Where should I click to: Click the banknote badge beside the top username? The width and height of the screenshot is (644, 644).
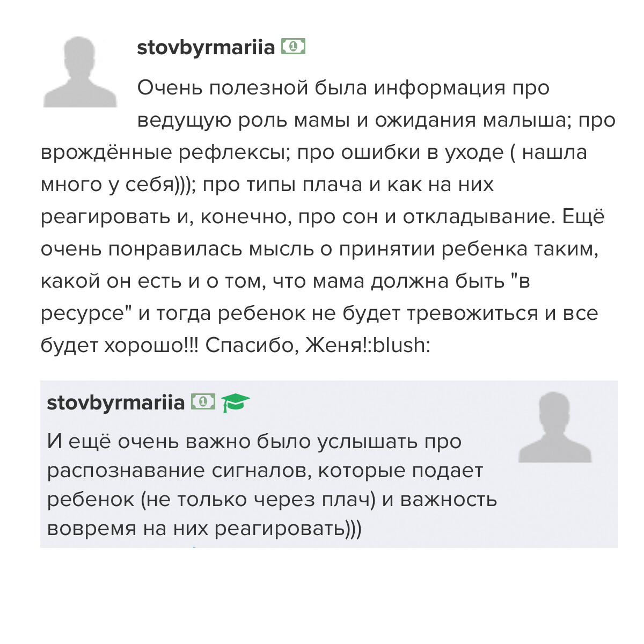pyautogui.click(x=293, y=47)
